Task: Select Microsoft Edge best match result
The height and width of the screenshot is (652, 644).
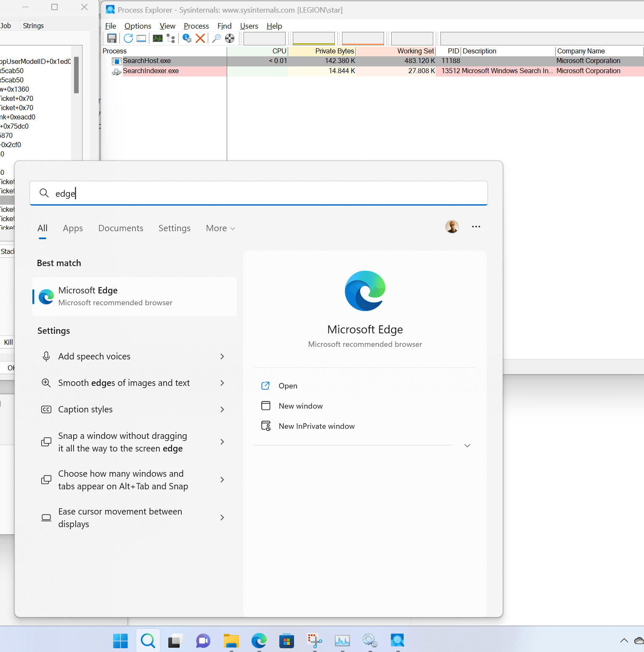Action: [135, 296]
